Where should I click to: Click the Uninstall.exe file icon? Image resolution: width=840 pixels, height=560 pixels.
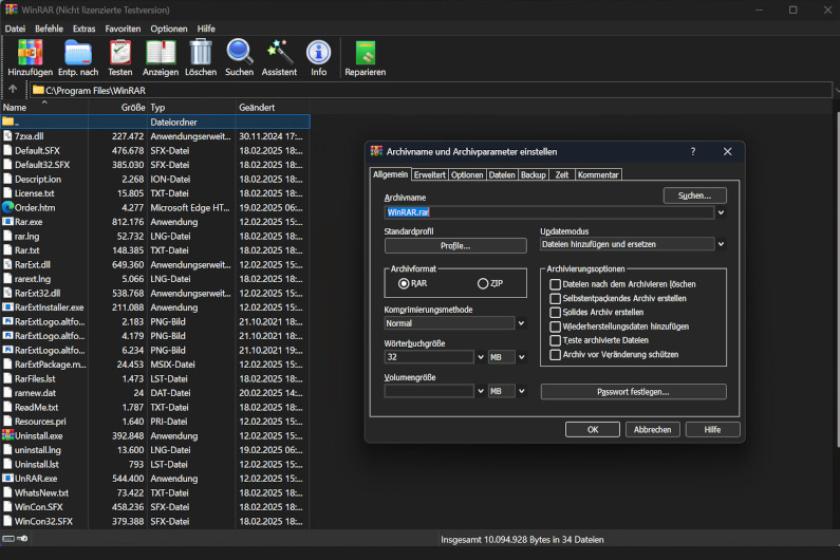[8, 436]
